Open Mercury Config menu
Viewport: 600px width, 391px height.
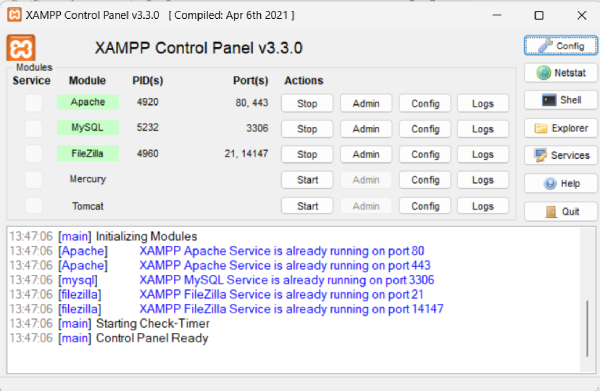coord(425,180)
